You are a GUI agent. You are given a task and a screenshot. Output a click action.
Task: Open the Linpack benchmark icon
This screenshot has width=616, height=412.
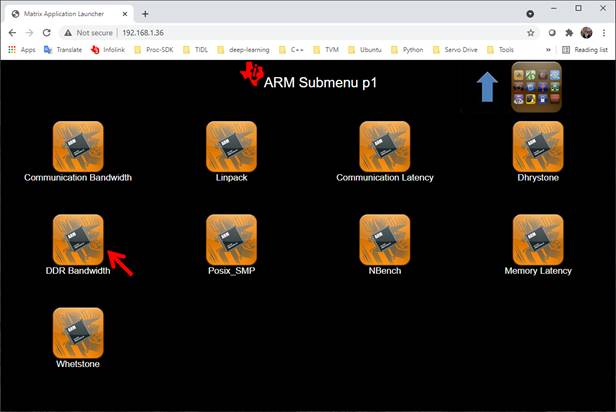pos(231,146)
